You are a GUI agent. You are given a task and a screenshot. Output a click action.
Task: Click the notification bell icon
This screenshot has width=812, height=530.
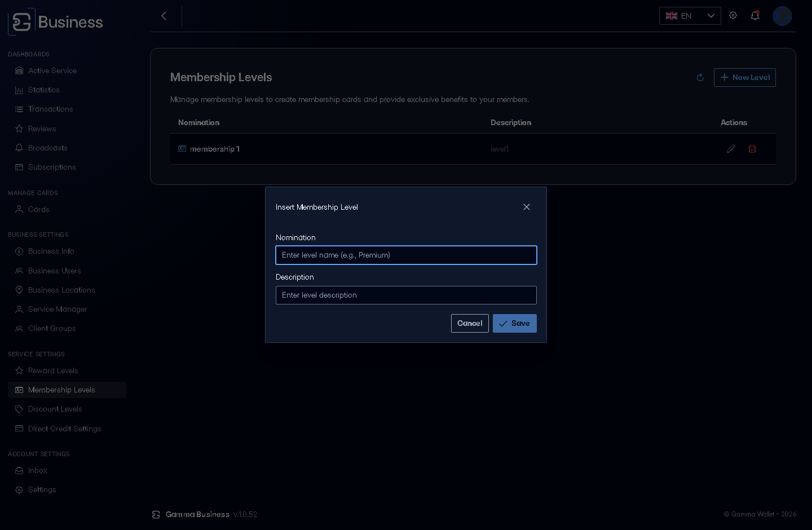point(755,16)
